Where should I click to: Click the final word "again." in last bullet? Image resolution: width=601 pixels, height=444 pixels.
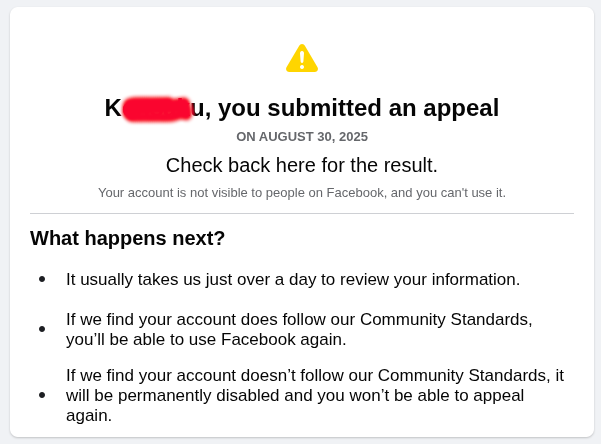click(89, 415)
